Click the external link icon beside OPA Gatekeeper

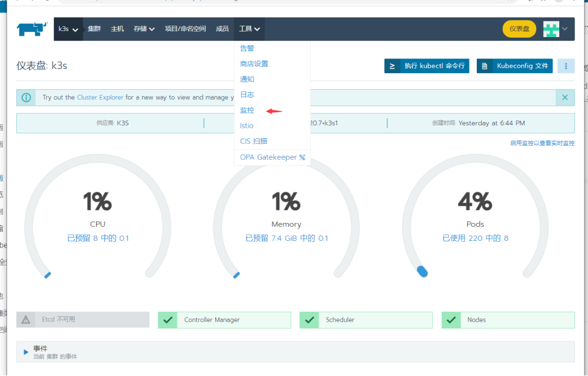tap(302, 157)
